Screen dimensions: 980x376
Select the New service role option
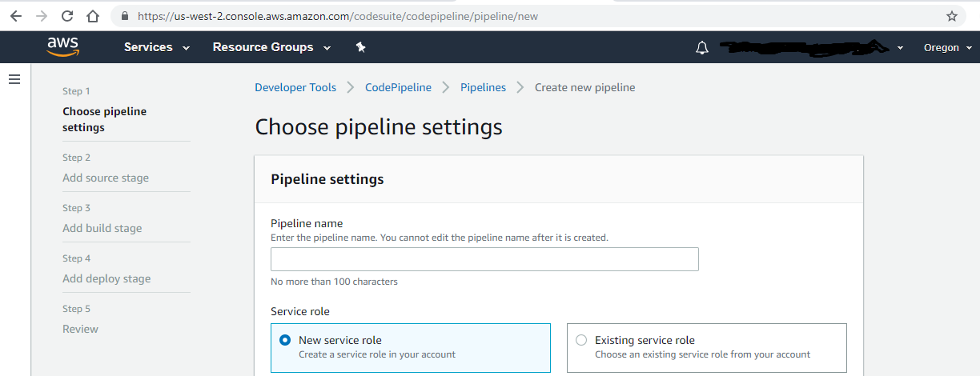[285, 340]
